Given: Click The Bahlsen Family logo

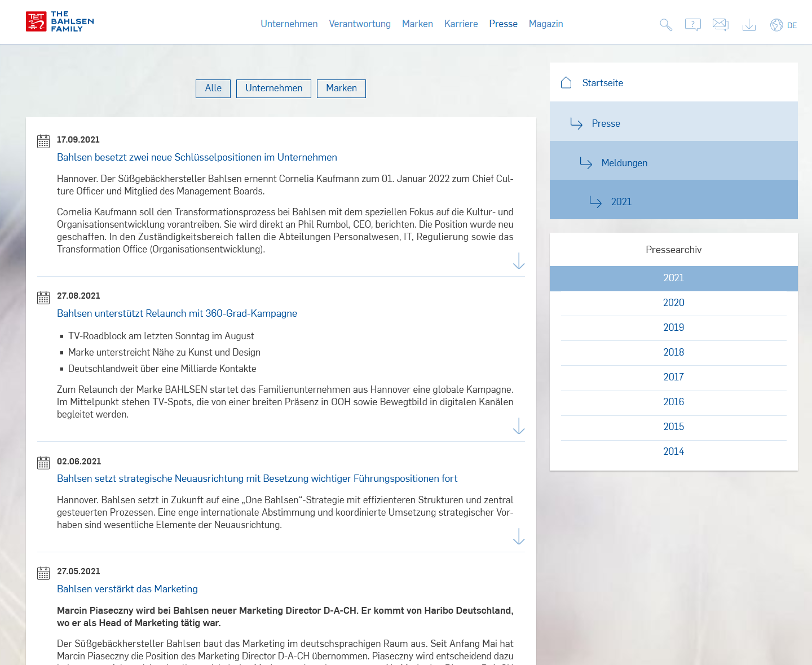Looking at the screenshot, I should [x=60, y=21].
